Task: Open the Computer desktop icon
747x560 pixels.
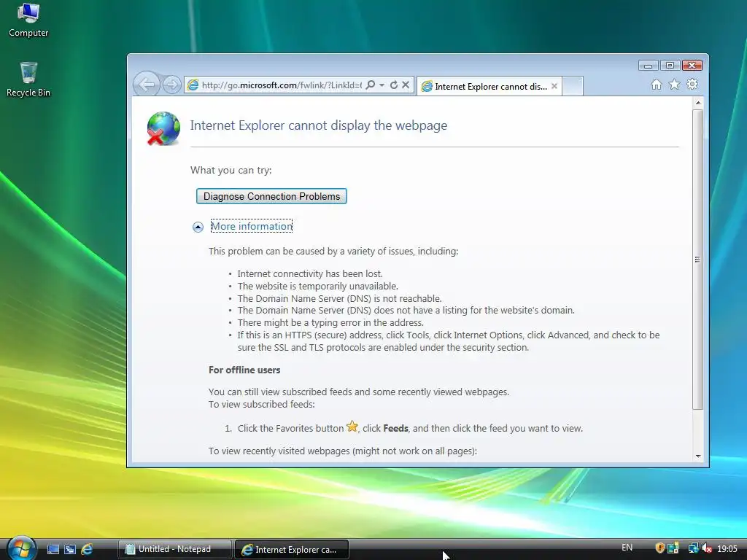Action: click(28, 20)
